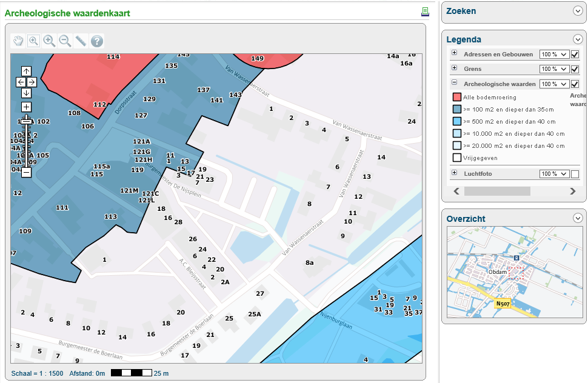Click the Grens layer name

pyautogui.click(x=472, y=69)
